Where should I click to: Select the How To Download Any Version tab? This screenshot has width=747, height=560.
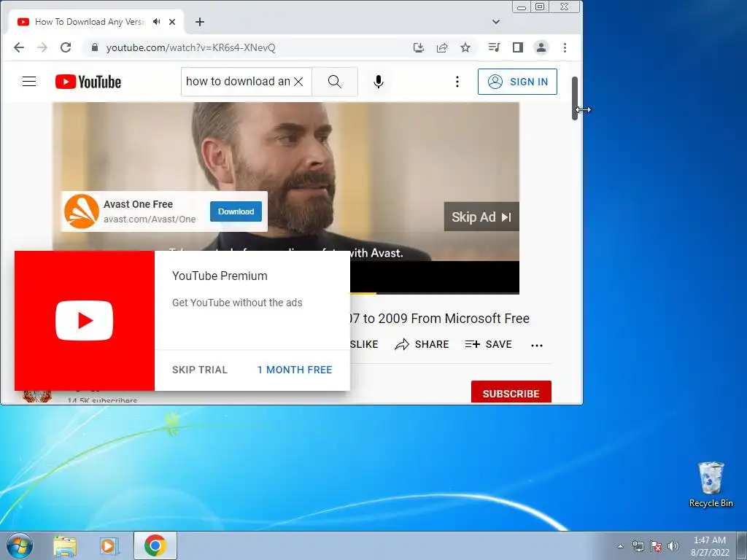point(90,22)
